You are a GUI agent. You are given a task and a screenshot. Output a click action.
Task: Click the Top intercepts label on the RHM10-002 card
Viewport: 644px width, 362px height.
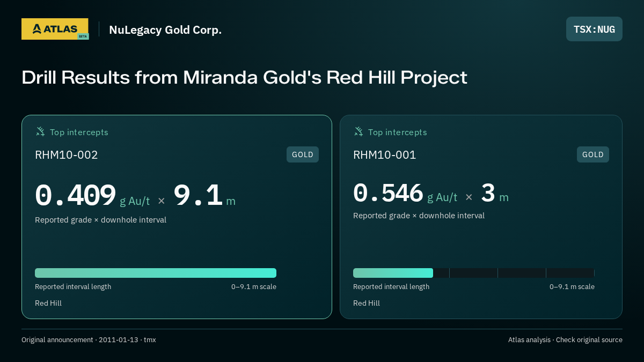tap(79, 132)
